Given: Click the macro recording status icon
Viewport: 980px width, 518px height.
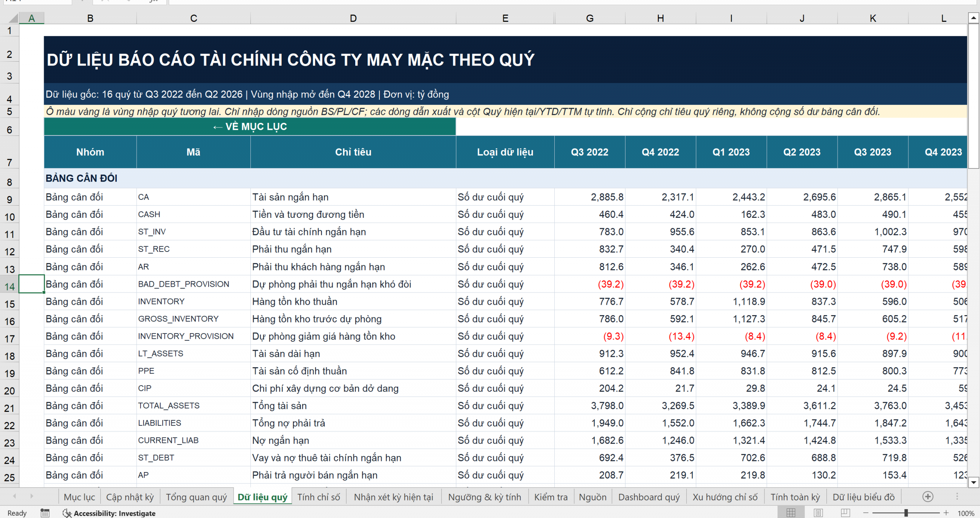Looking at the screenshot, I should coord(45,513).
